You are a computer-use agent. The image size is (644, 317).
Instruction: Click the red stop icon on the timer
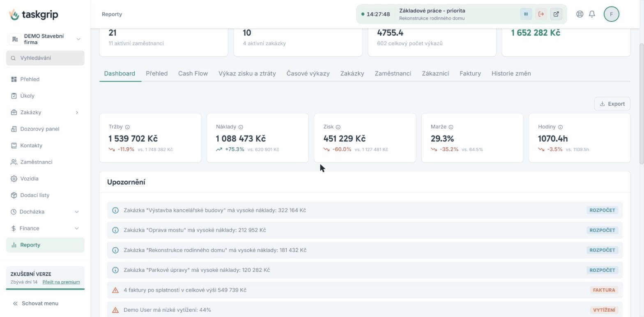[x=541, y=14]
